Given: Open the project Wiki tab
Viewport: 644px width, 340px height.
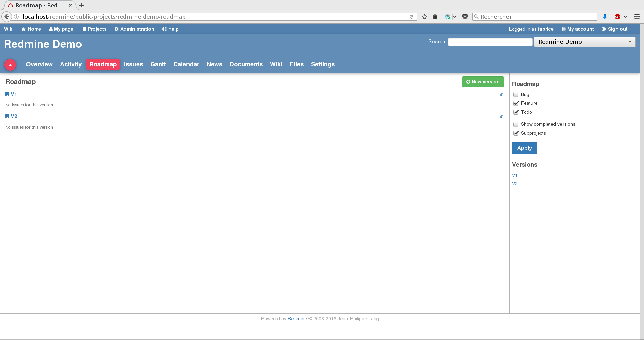Looking at the screenshot, I should (276, 64).
